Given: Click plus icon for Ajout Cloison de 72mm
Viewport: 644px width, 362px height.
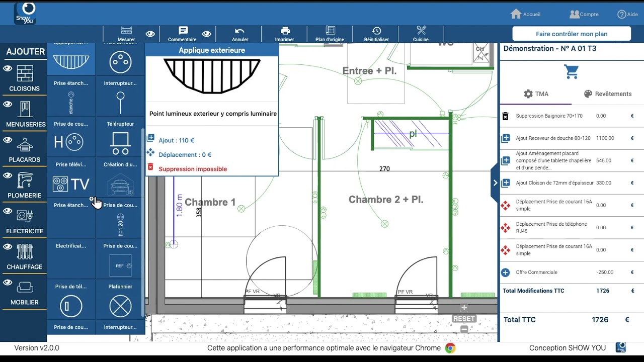Looking at the screenshot, I should click(506, 183).
